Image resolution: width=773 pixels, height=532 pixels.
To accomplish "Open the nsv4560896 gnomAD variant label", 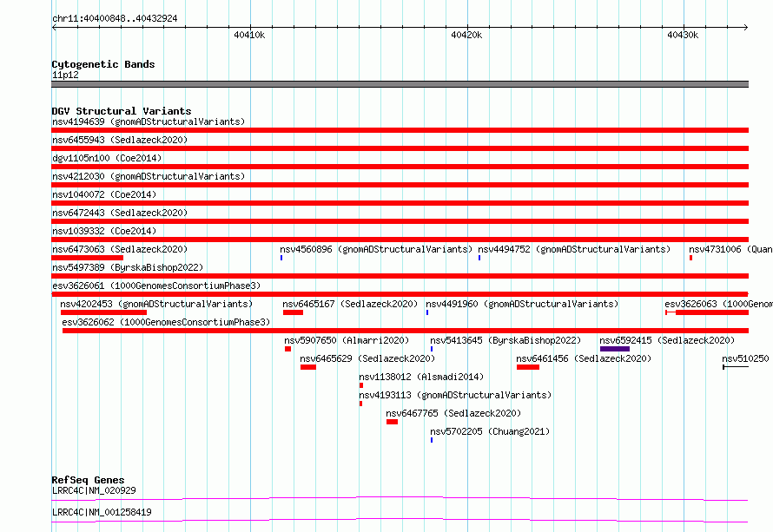I will pyautogui.click(x=376, y=249).
